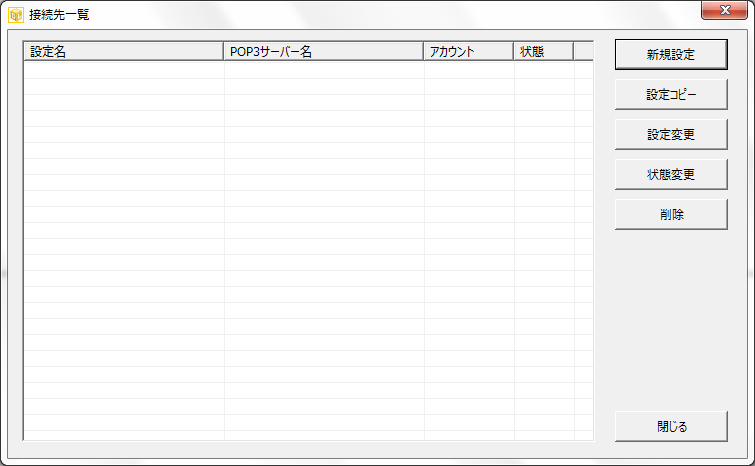Click the 接続先一覧 title bar app icon
Viewport: 755px width, 466px height.
(16, 15)
